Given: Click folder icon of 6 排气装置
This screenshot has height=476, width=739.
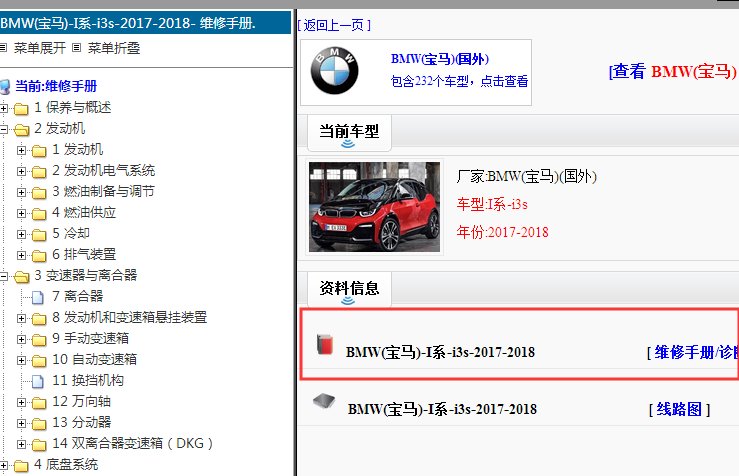Looking at the screenshot, I should click(39, 255).
